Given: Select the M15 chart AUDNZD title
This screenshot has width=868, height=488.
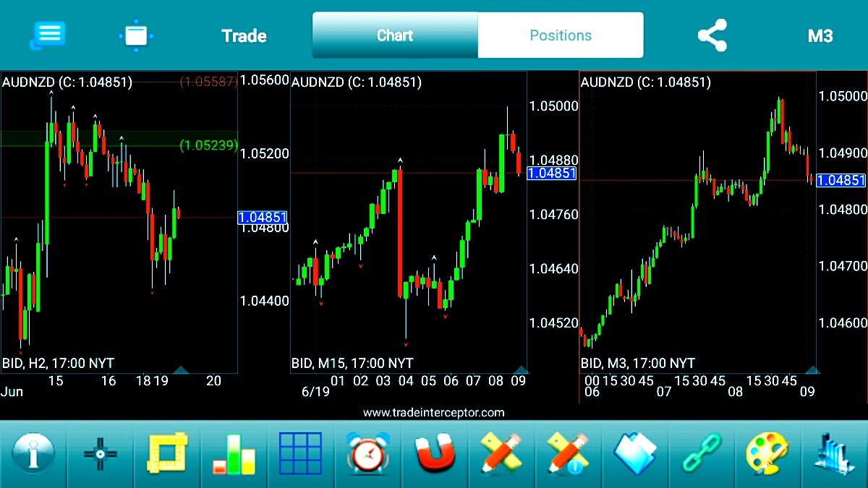Looking at the screenshot, I should (357, 82).
